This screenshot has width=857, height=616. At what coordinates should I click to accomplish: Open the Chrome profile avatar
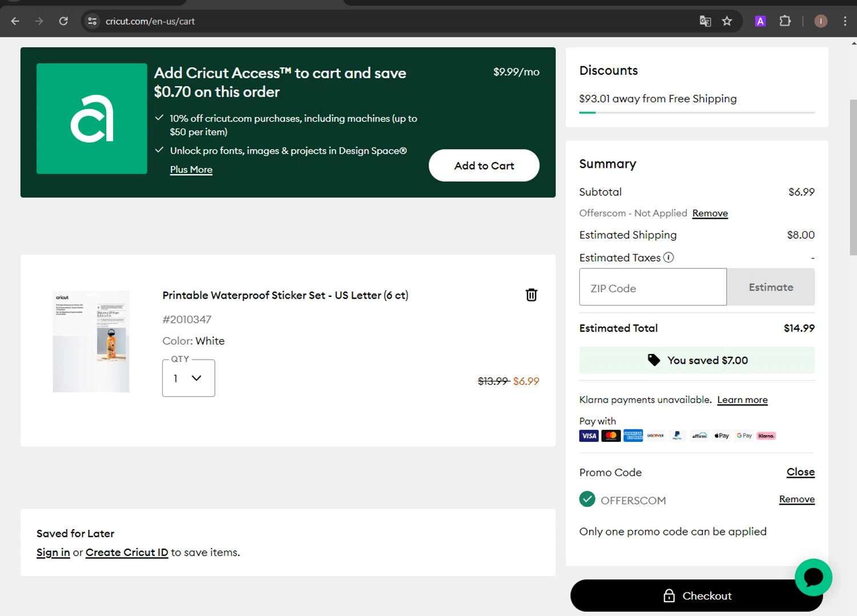click(x=820, y=21)
